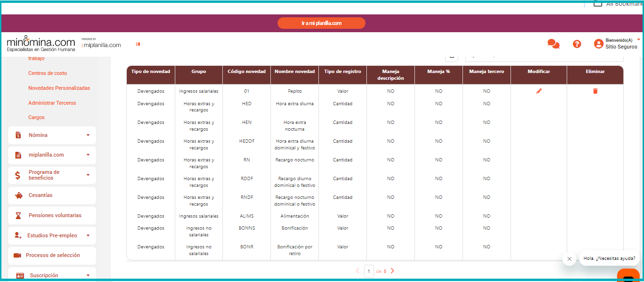Delete the Pepito row with trash icon
Image resolution: width=644 pixels, height=282 pixels.
pos(595,91)
